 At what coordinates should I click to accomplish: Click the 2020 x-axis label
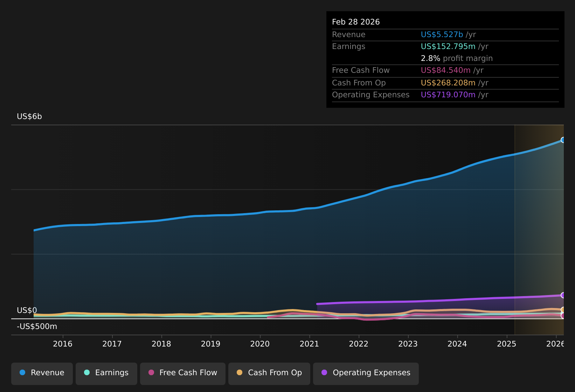coord(260,344)
